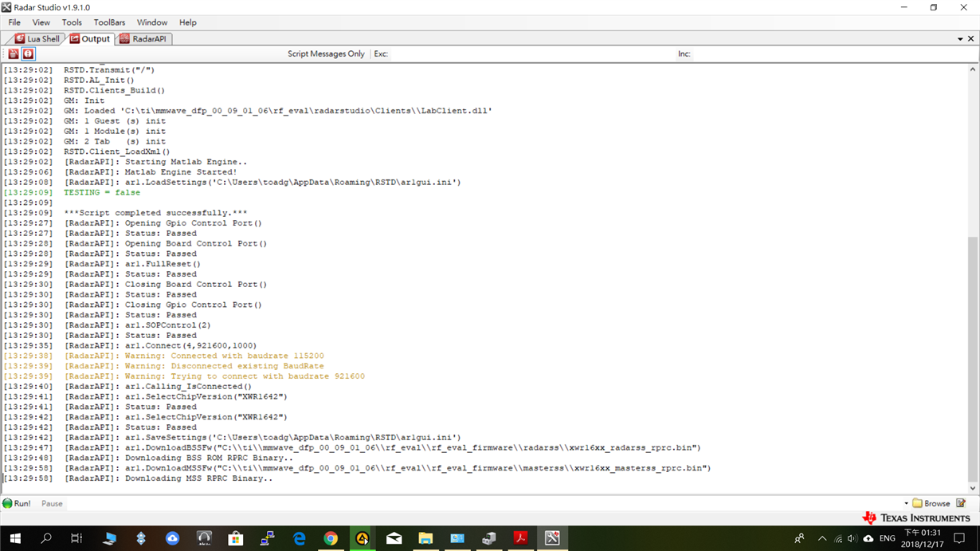Open the tab list dropdown arrow
980x551 pixels.
(960, 38)
